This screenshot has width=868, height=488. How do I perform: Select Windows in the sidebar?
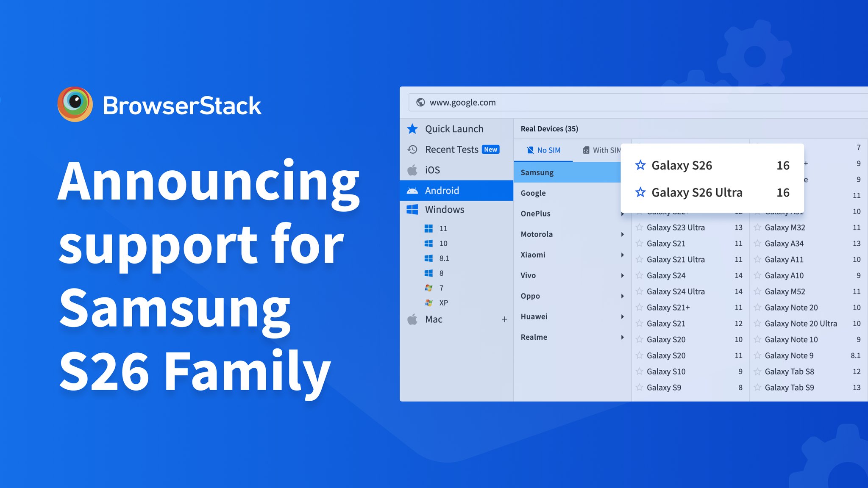pyautogui.click(x=456, y=209)
